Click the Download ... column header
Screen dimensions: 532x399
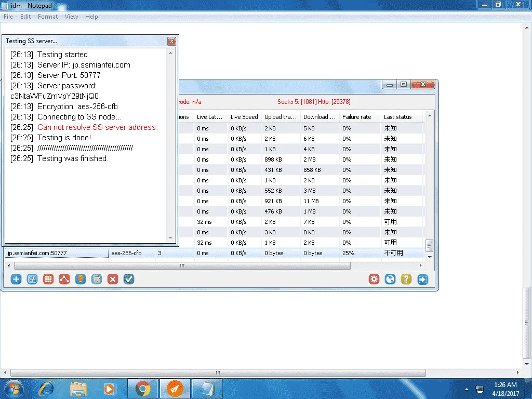click(320, 117)
